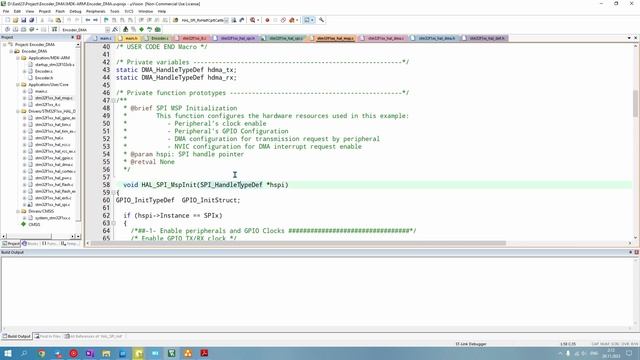Open Manage Run-Time Environment green diamond icon
The image size is (640, 360).
pyautogui.click(x=141, y=29)
